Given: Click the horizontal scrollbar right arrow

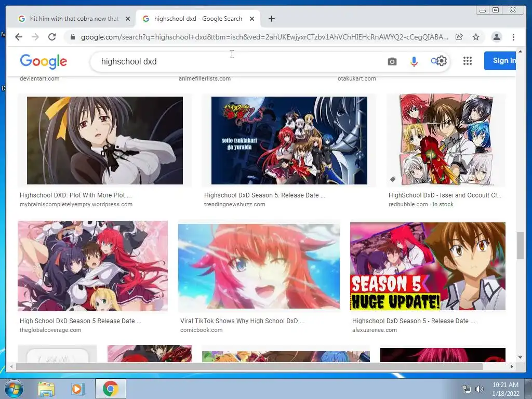Looking at the screenshot, I should pos(512,366).
